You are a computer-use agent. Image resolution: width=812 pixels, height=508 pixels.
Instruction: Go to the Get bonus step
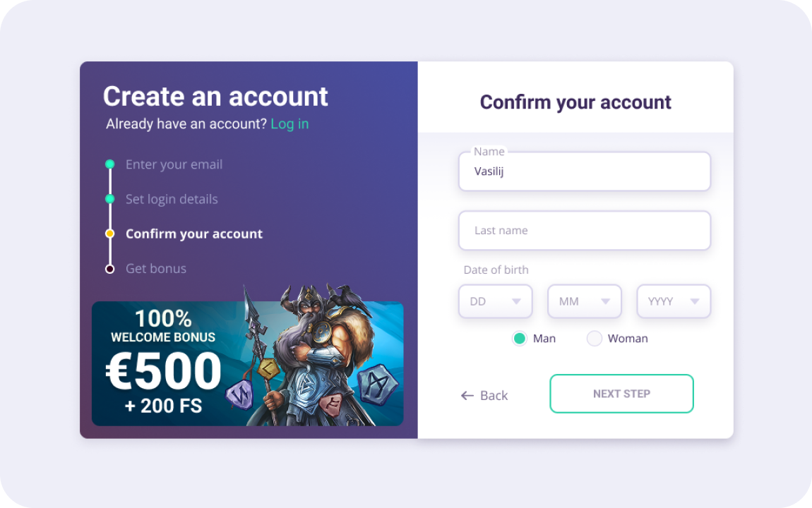coord(155,269)
